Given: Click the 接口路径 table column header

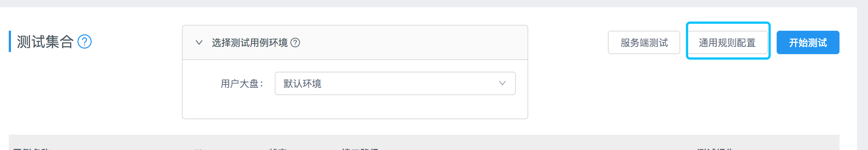Looking at the screenshot, I should 360,149.
